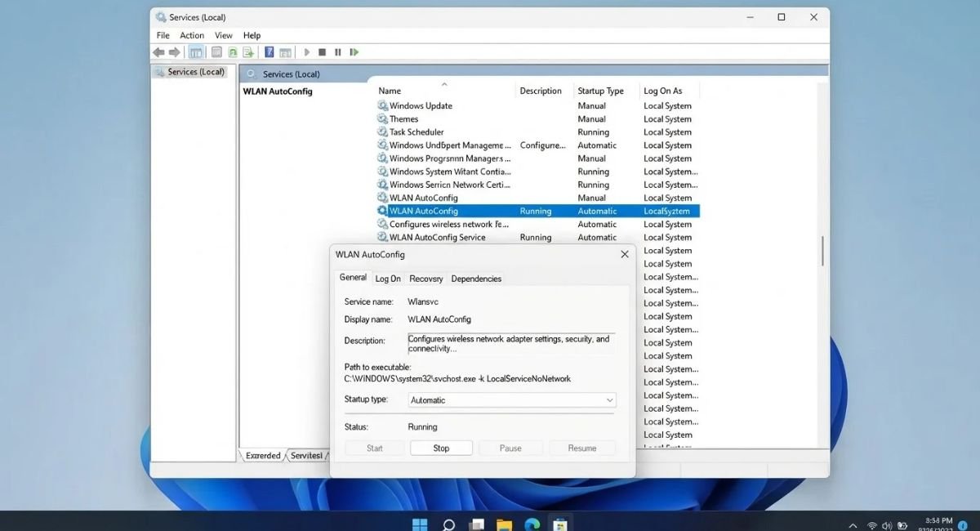980x531 pixels.
Task: Open the Help menu
Action: [x=252, y=35]
